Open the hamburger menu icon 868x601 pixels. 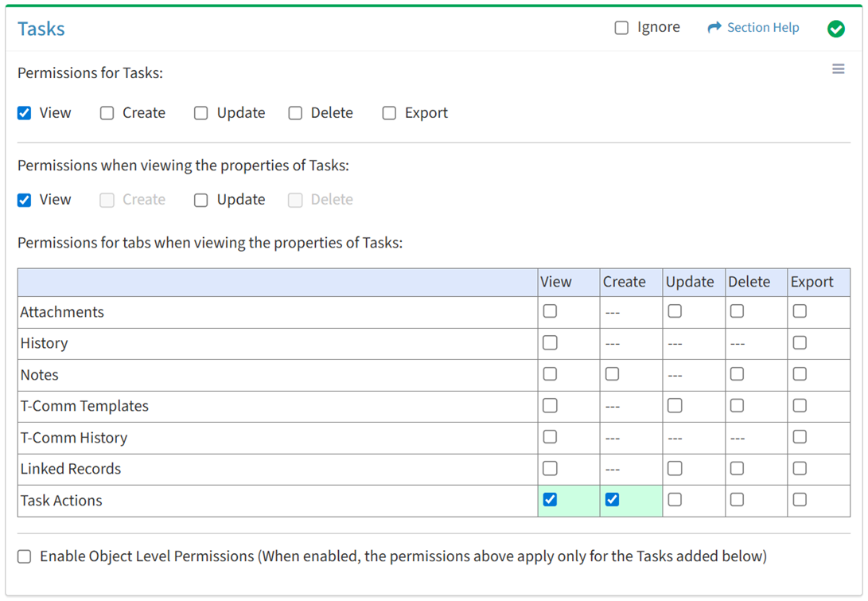(838, 69)
